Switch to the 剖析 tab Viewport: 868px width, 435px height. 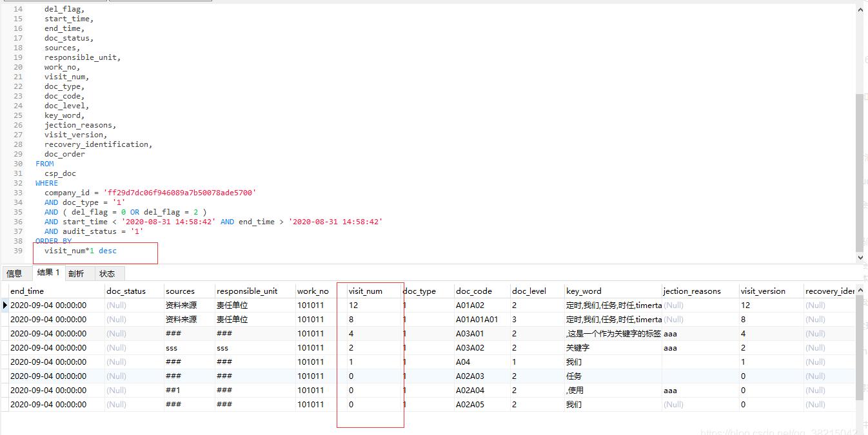point(77,273)
